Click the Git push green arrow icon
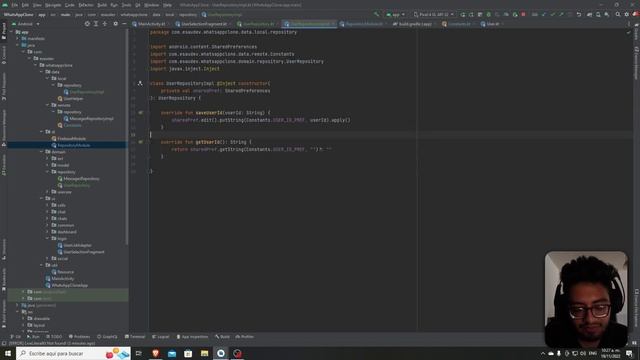Viewport: 640px width, 360px height. (561, 14)
